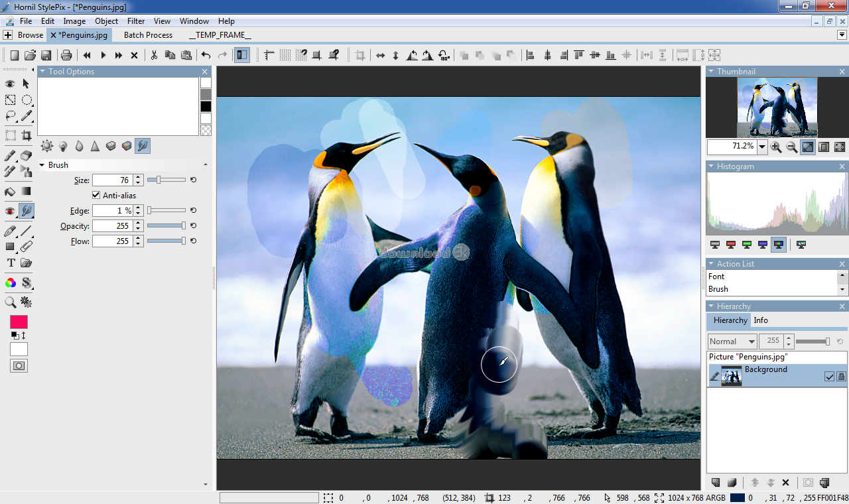Screen dimensions: 849x504
Task: Select the rectangular selection tool
Action: [10, 100]
